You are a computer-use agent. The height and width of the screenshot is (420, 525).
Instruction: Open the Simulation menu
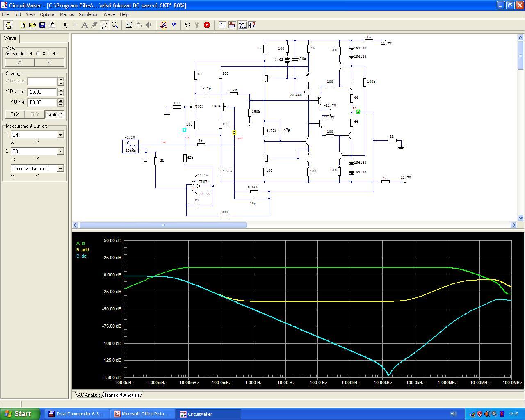[x=89, y=14]
